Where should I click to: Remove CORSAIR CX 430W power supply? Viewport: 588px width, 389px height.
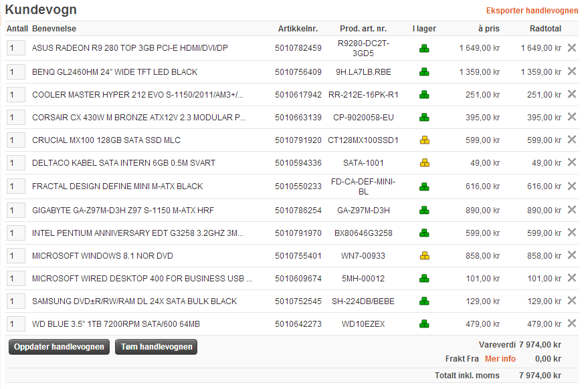571,116
